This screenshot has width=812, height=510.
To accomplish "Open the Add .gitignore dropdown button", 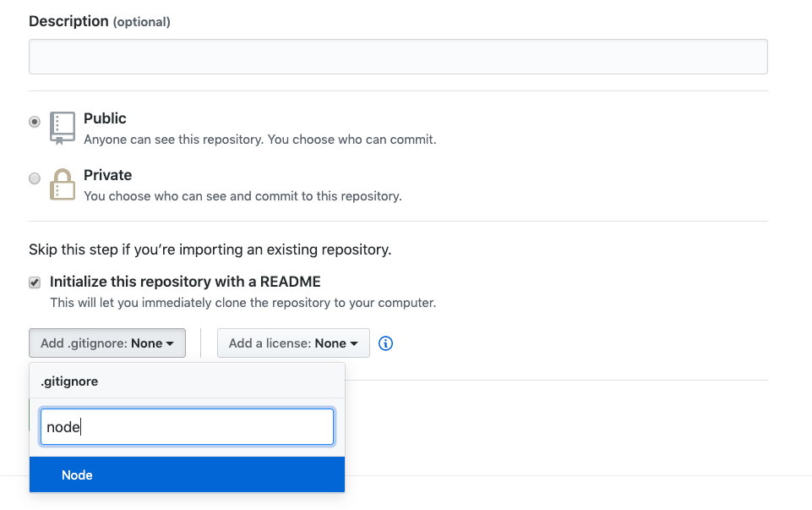I will 107,343.
